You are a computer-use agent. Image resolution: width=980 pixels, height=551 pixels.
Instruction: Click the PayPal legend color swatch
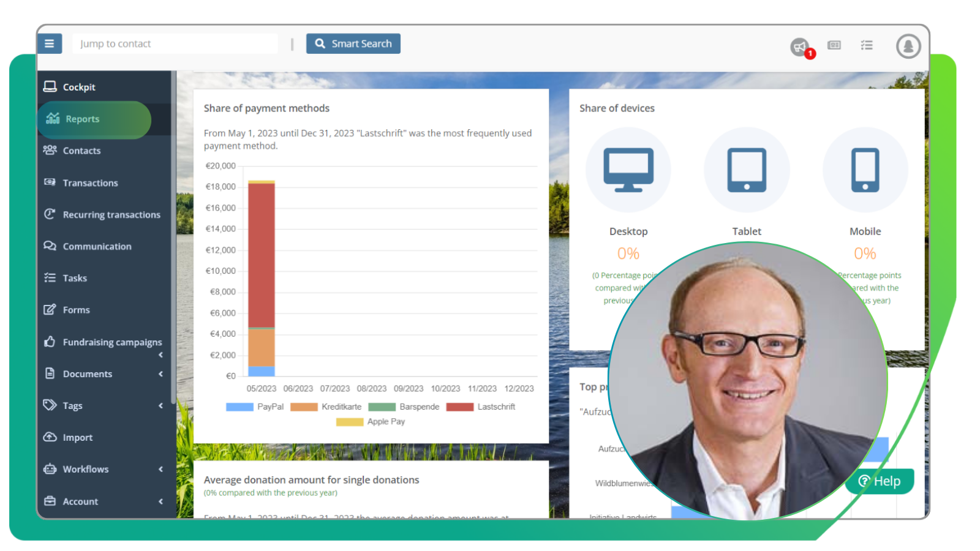click(x=238, y=406)
